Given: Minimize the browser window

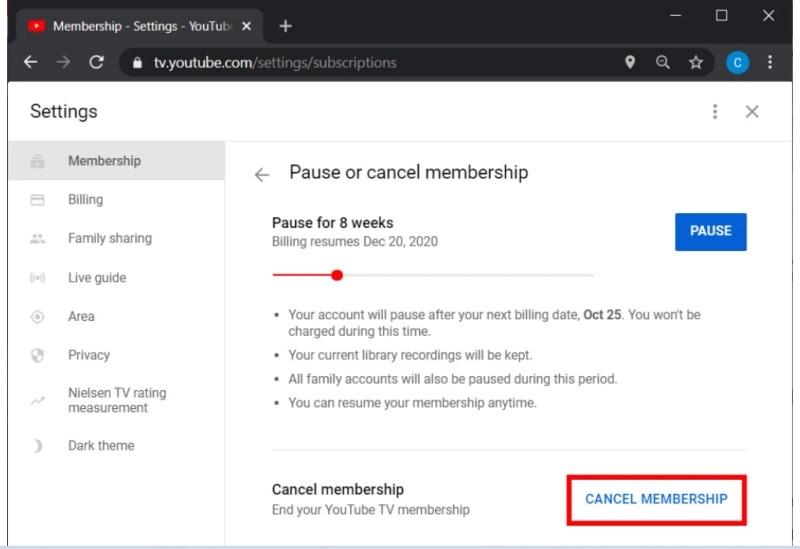Looking at the screenshot, I should [676, 16].
